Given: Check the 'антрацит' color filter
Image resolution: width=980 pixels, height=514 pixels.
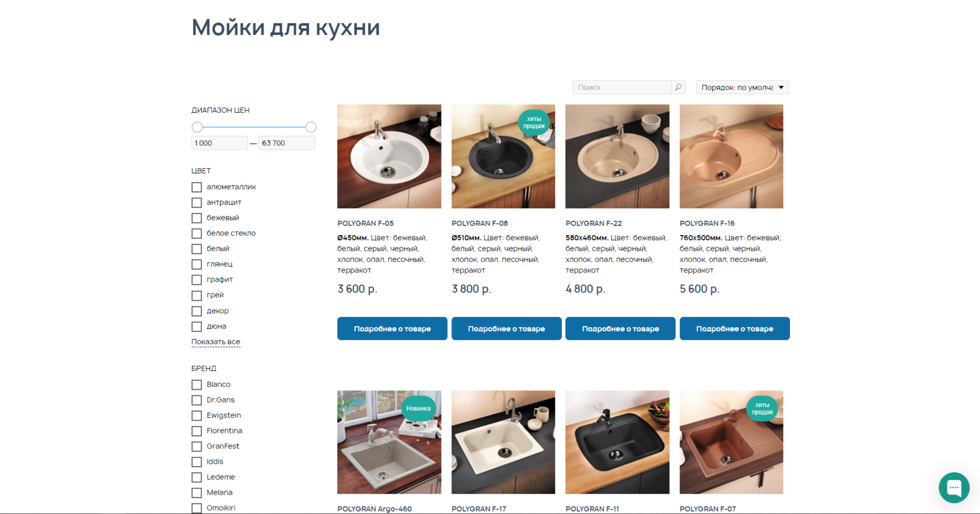Looking at the screenshot, I should click(x=197, y=202).
